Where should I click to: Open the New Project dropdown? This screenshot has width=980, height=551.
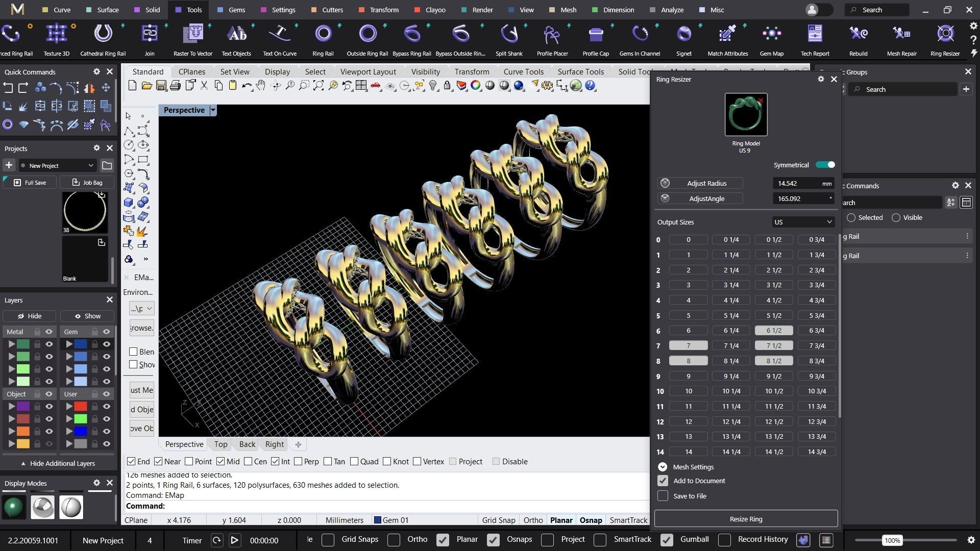click(57, 165)
